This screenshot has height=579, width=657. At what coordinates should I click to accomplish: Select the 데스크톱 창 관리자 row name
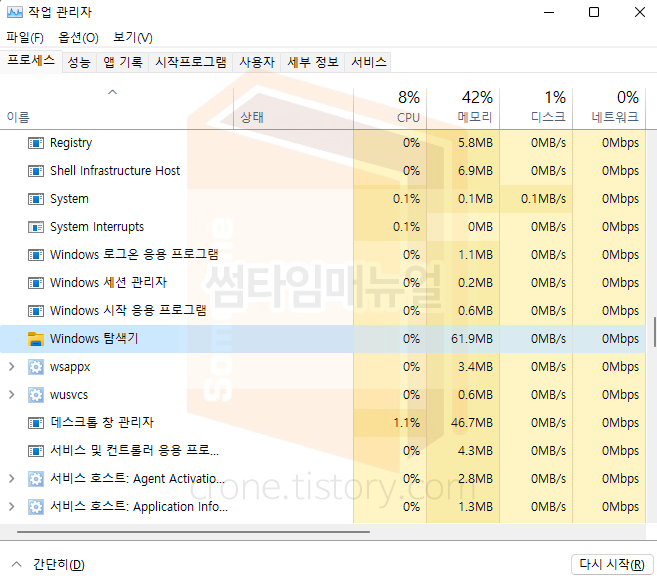[x=102, y=423]
